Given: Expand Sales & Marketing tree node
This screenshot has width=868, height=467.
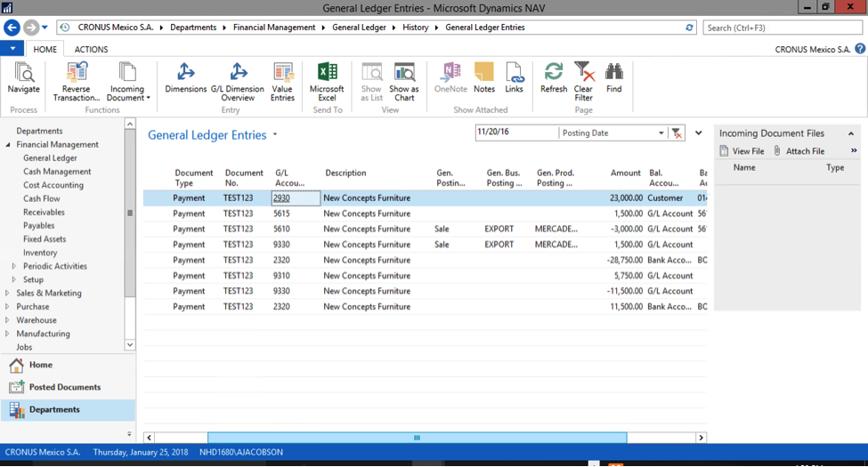Looking at the screenshot, I should [x=6, y=294].
